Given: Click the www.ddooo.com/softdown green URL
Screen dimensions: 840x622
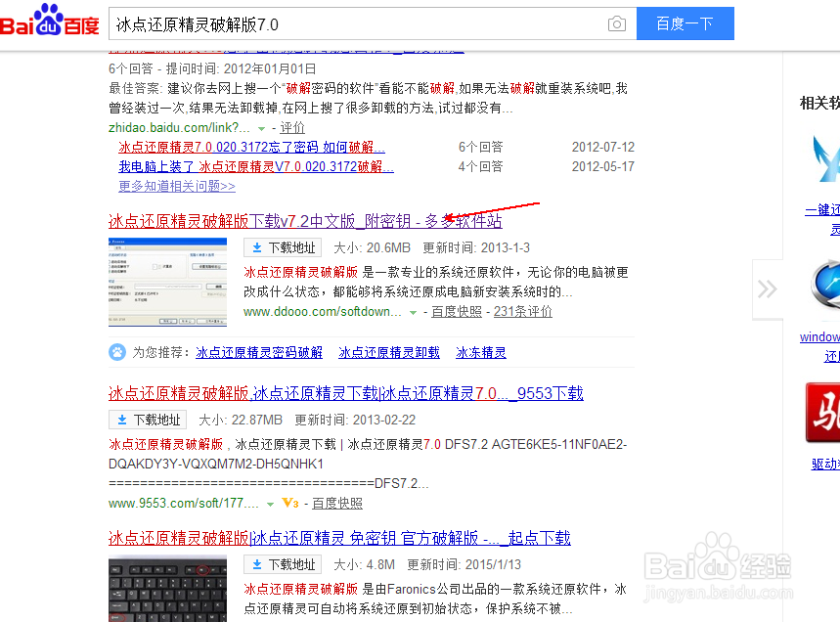Looking at the screenshot, I should point(322,311).
